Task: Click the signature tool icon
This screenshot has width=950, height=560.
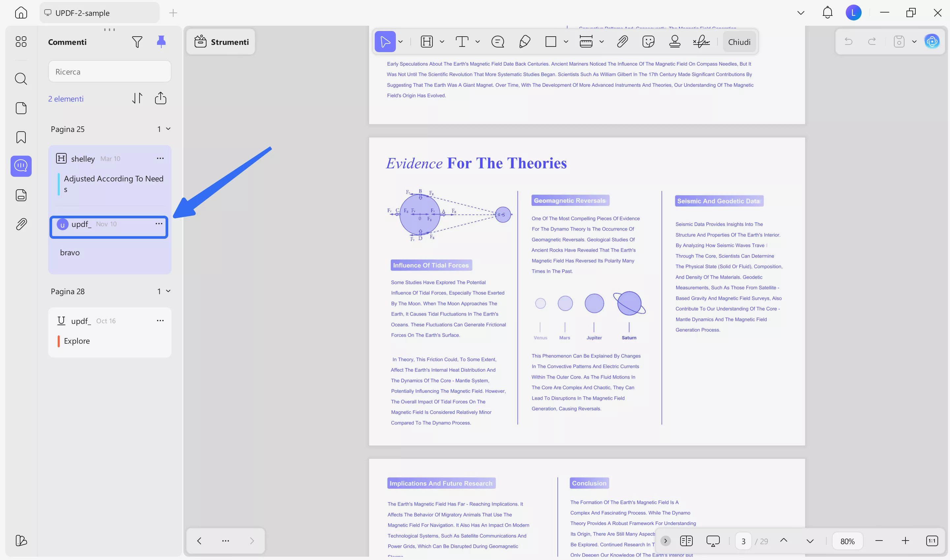Action: point(701,42)
